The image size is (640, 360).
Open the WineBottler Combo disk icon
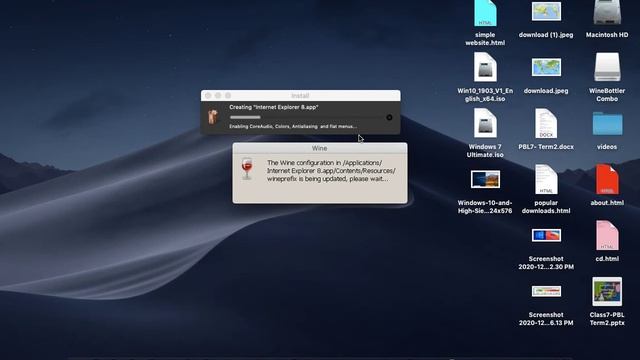(607, 67)
